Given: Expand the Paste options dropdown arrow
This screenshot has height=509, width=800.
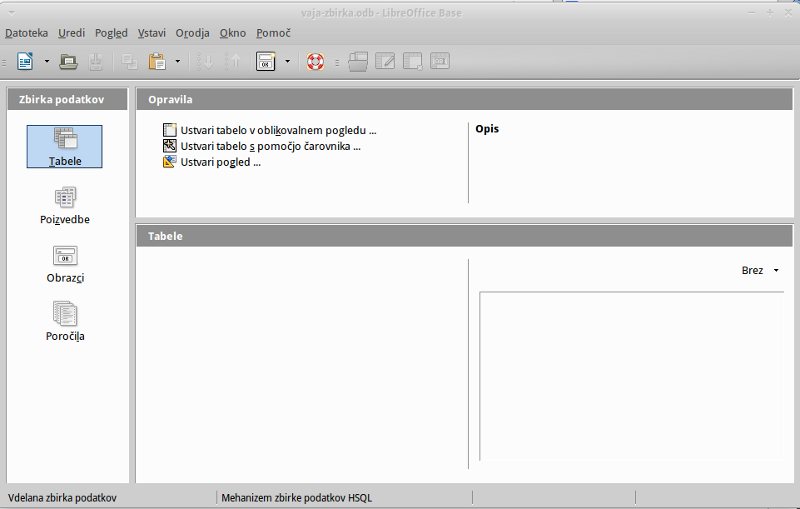Looking at the screenshot, I should click(x=178, y=62).
